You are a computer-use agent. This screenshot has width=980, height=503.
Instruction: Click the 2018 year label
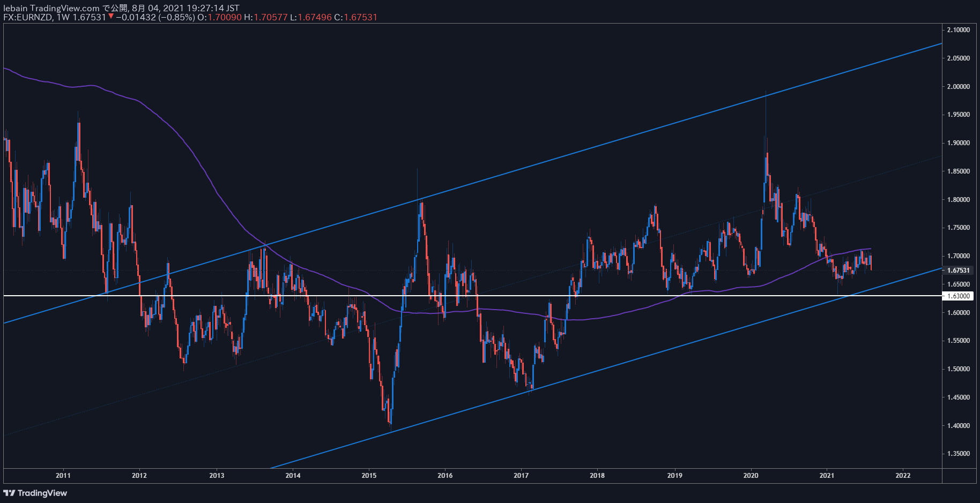coord(597,475)
